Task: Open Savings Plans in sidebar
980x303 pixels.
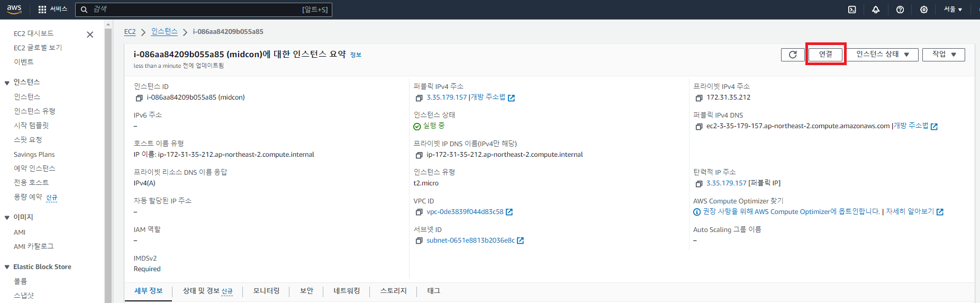Action: tap(34, 155)
